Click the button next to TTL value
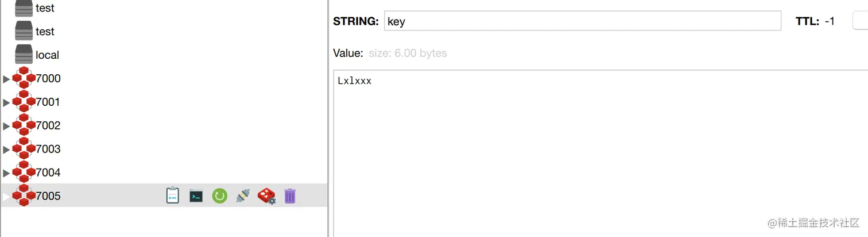The image size is (868, 237). [x=860, y=21]
